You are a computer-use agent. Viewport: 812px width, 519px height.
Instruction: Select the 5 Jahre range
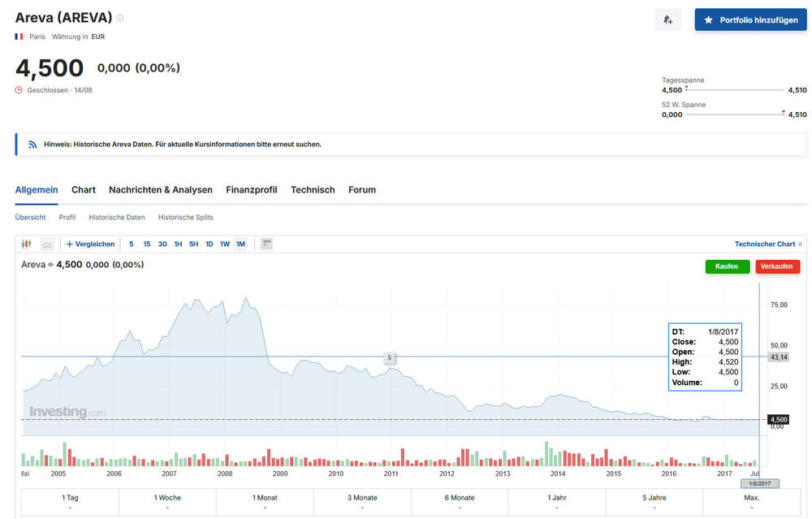point(654,501)
